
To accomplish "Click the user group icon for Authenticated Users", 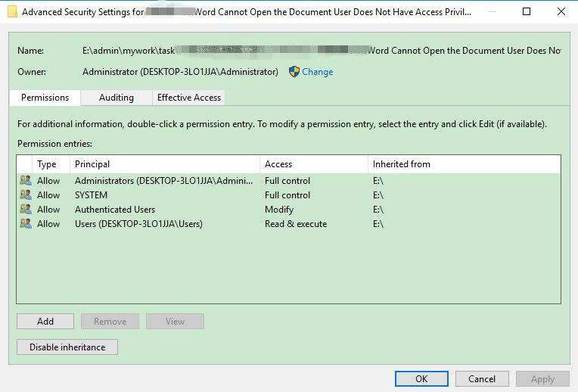I will point(26,209).
